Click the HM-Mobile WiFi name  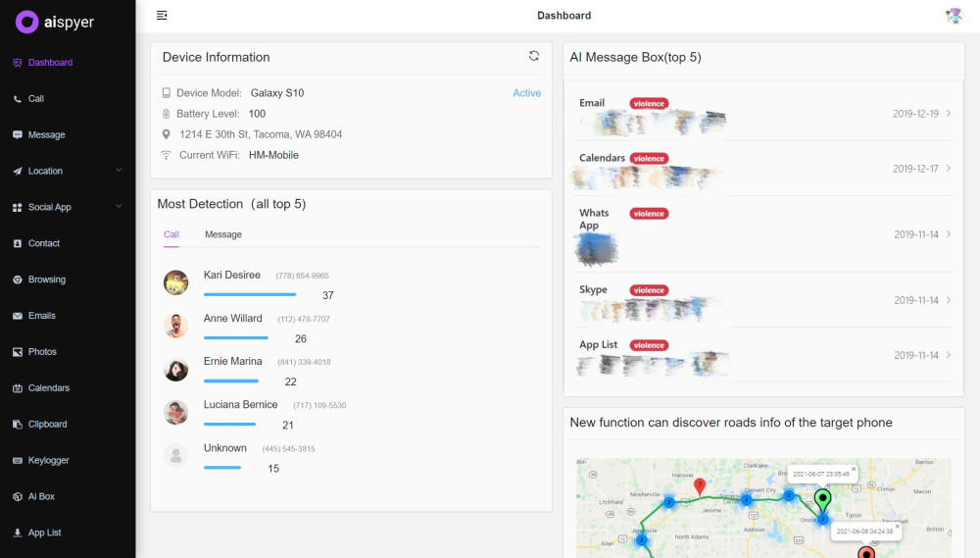(273, 155)
